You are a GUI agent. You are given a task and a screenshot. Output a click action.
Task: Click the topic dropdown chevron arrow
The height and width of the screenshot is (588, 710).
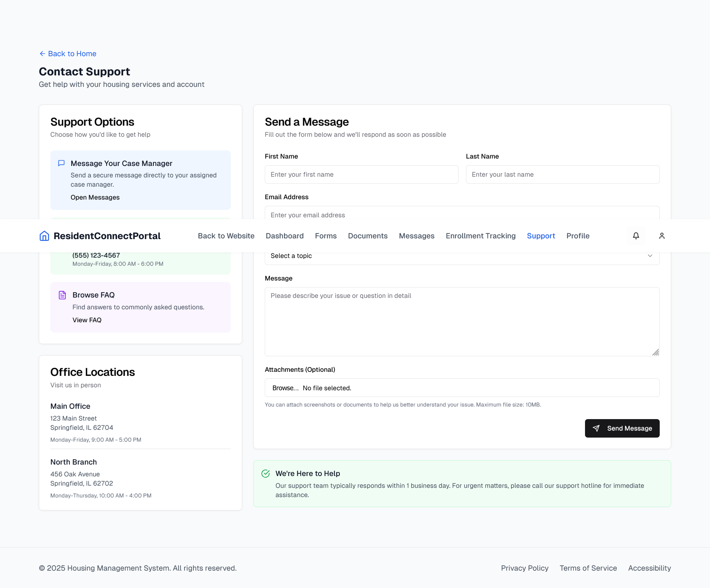(x=650, y=256)
